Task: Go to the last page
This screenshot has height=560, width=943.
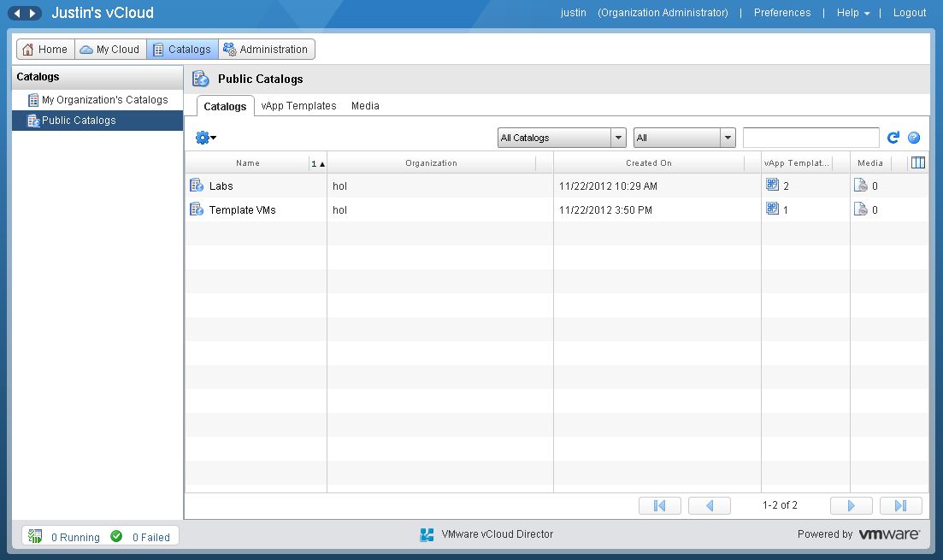Action: pos(900,505)
